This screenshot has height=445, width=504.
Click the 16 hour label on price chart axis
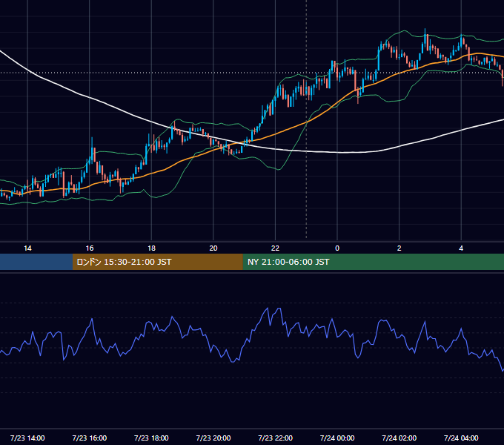90,248
